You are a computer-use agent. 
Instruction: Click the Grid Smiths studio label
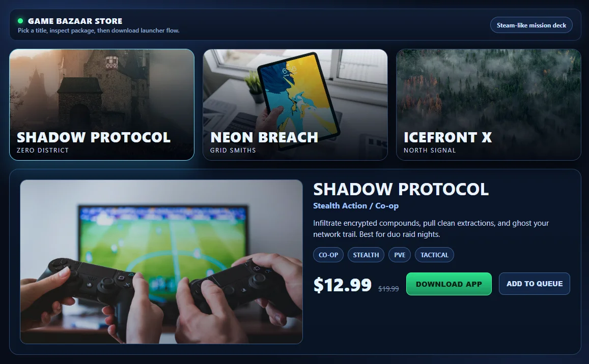[233, 150]
